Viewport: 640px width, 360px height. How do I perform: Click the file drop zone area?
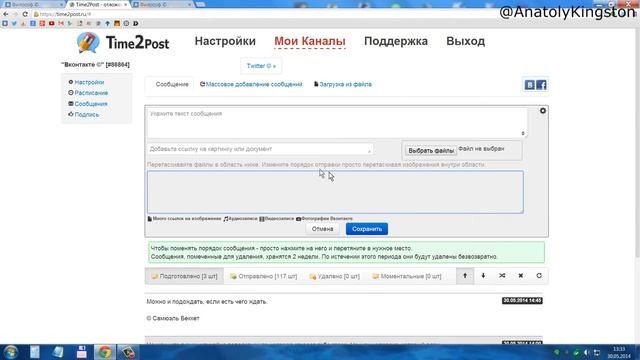tap(335, 192)
